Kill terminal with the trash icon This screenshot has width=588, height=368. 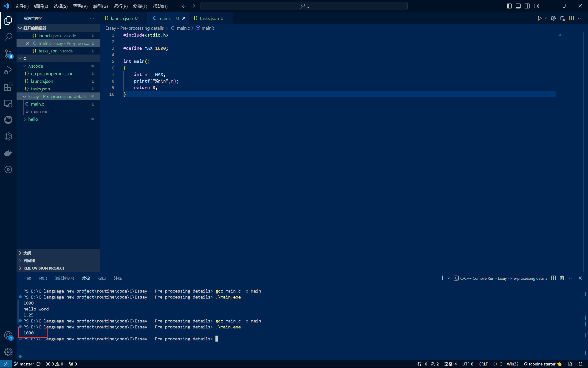coord(562,278)
